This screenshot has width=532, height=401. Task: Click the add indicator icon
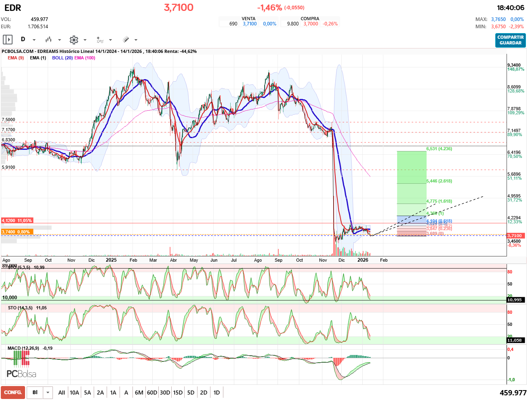pyautogui.click(x=100, y=40)
